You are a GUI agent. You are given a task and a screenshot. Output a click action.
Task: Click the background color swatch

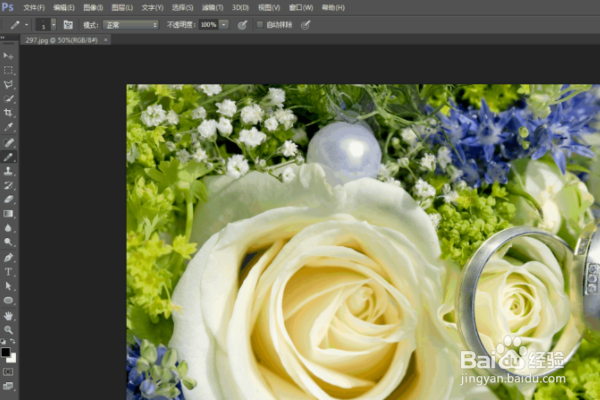13,359
